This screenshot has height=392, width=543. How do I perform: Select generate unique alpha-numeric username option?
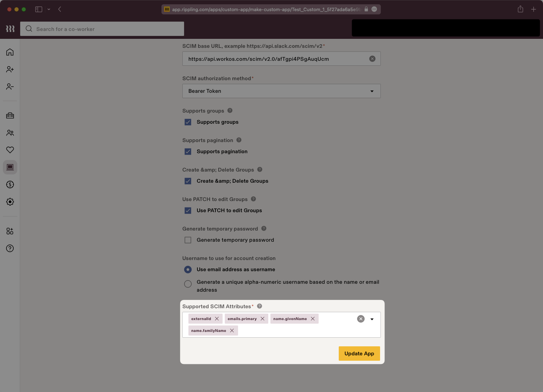pyautogui.click(x=188, y=284)
